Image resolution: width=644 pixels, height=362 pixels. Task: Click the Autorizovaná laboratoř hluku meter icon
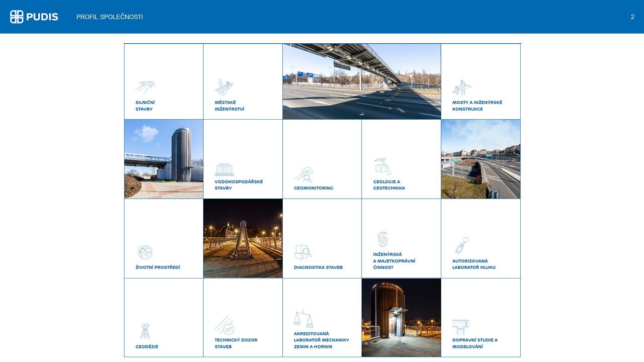pyautogui.click(x=462, y=245)
